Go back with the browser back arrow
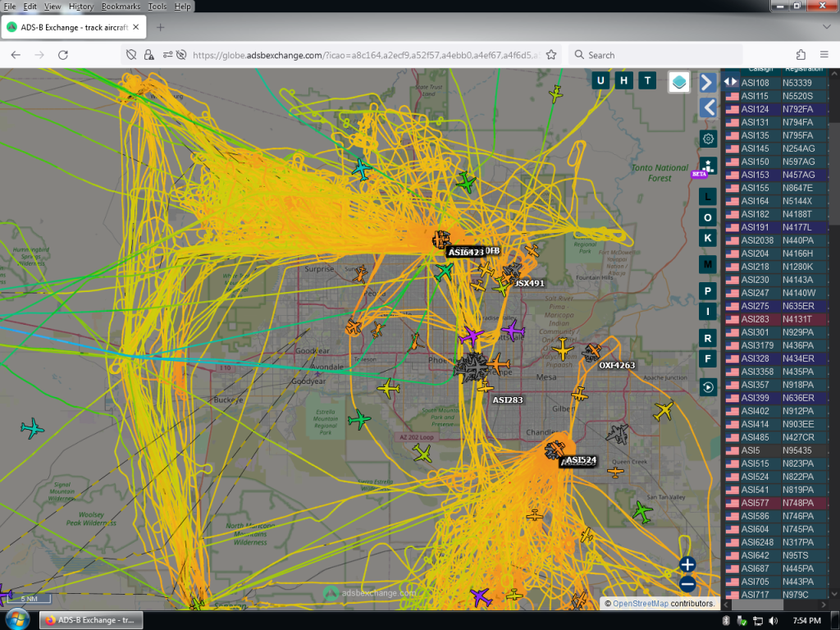This screenshot has width=840, height=630. (x=16, y=55)
